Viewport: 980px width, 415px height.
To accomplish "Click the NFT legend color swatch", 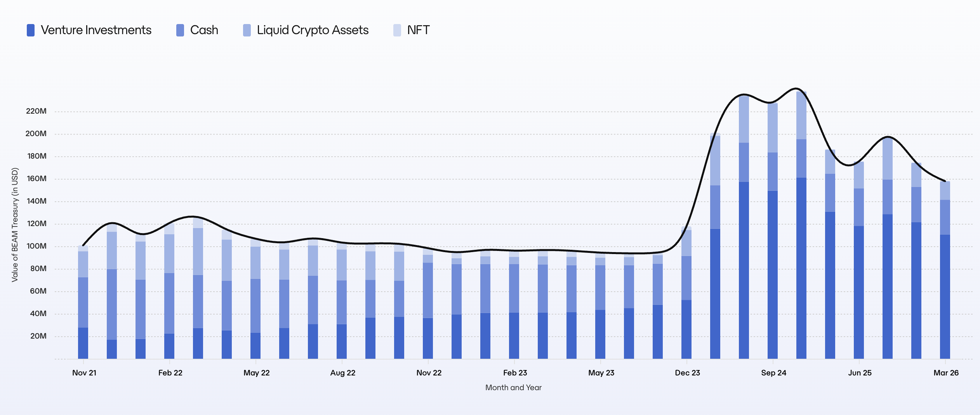I will [x=397, y=30].
